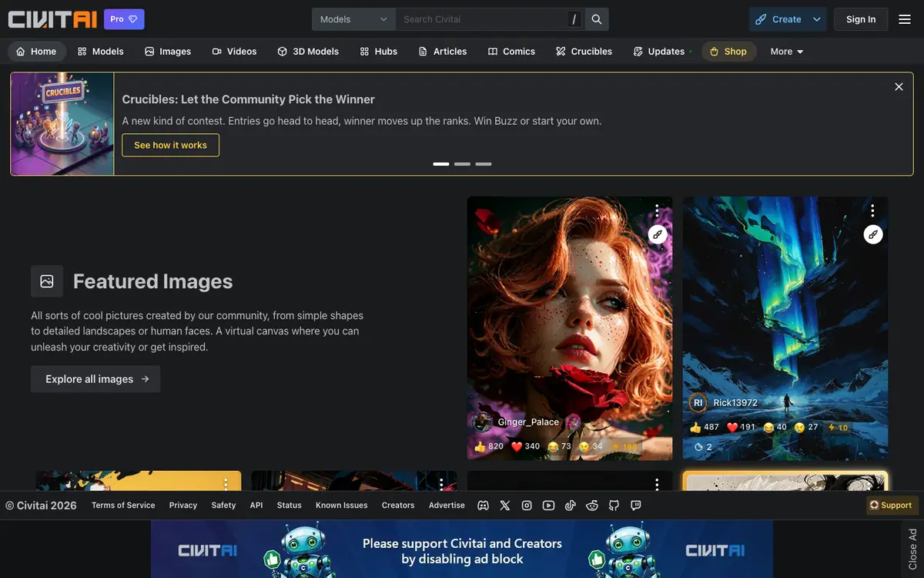Open the Instagram footer icon

pos(527,506)
